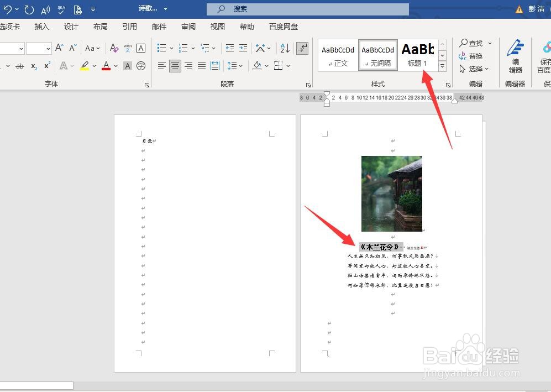Toggle strikethrough formatting

[x=20, y=66]
